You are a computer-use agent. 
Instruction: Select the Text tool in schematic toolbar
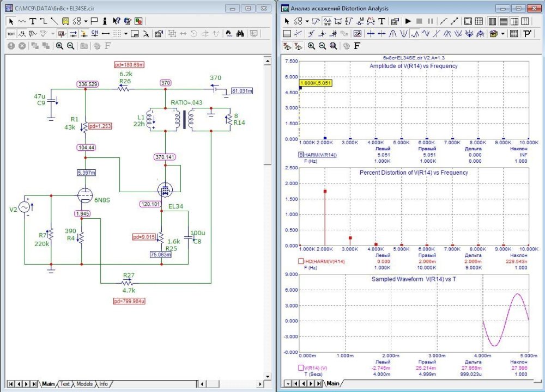tap(33, 21)
